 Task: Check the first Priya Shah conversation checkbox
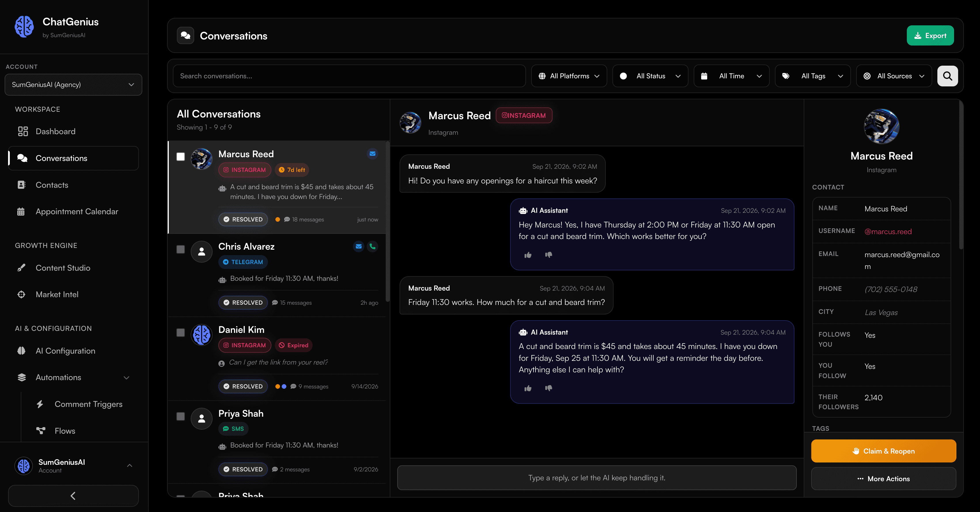click(181, 416)
